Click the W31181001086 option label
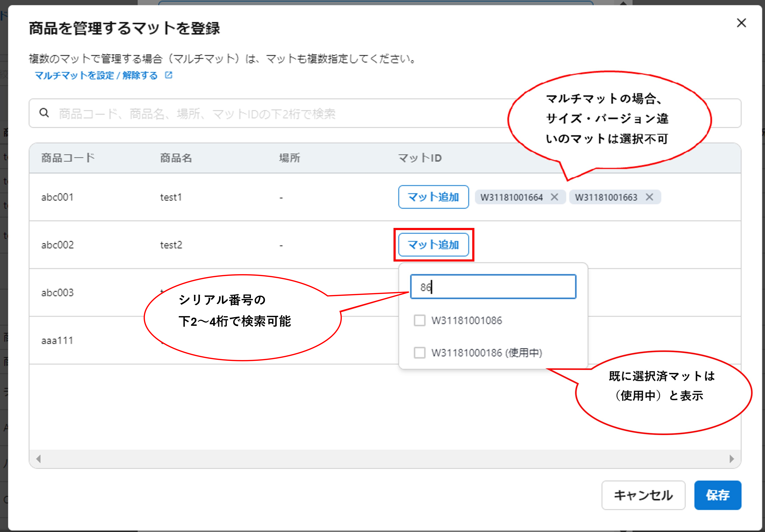Viewport: 765px width, 532px height. [x=466, y=320]
